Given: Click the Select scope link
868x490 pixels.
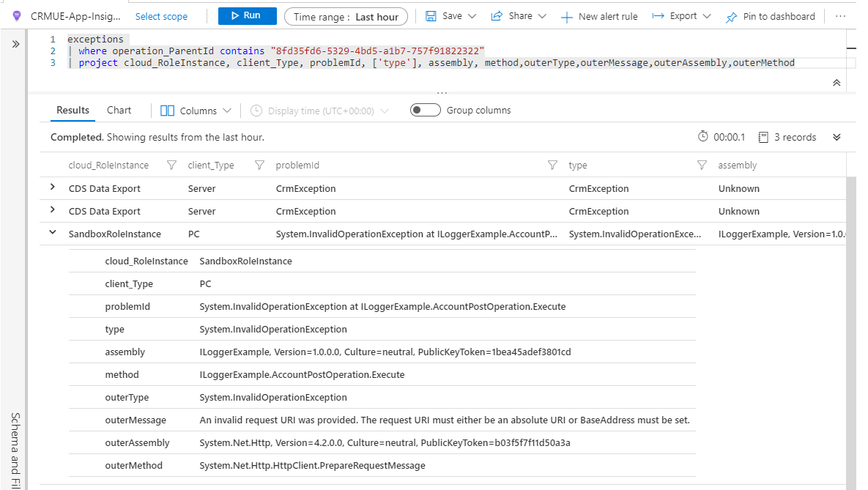Looking at the screenshot, I should (x=161, y=17).
